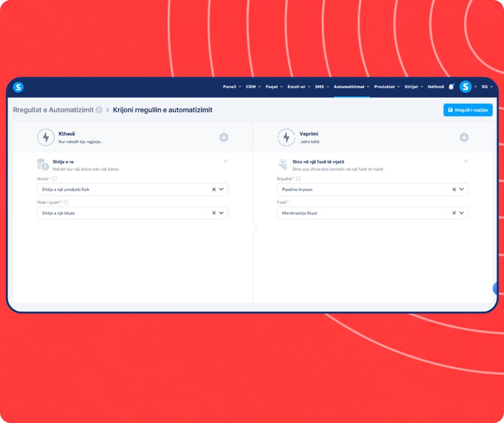Expand the chevron next to profile avatar
504x423 pixels.
[x=476, y=87]
